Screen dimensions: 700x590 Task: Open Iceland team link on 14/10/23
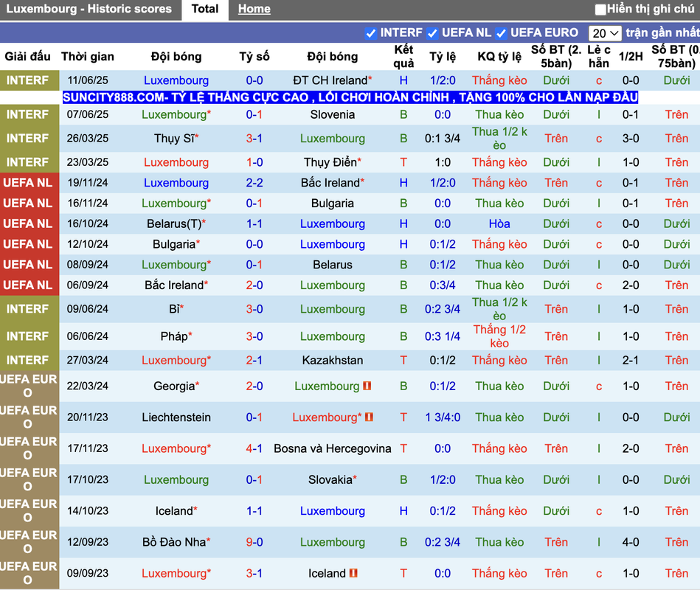point(176,510)
